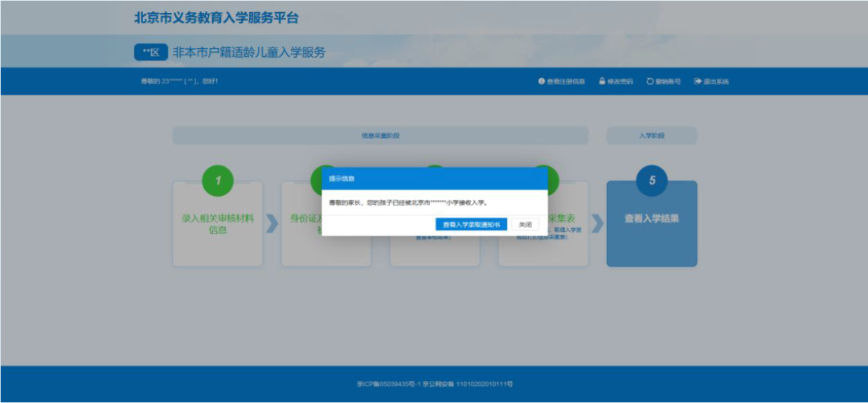Log out via 退出系统
This screenshot has height=403, width=868.
point(711,81)
